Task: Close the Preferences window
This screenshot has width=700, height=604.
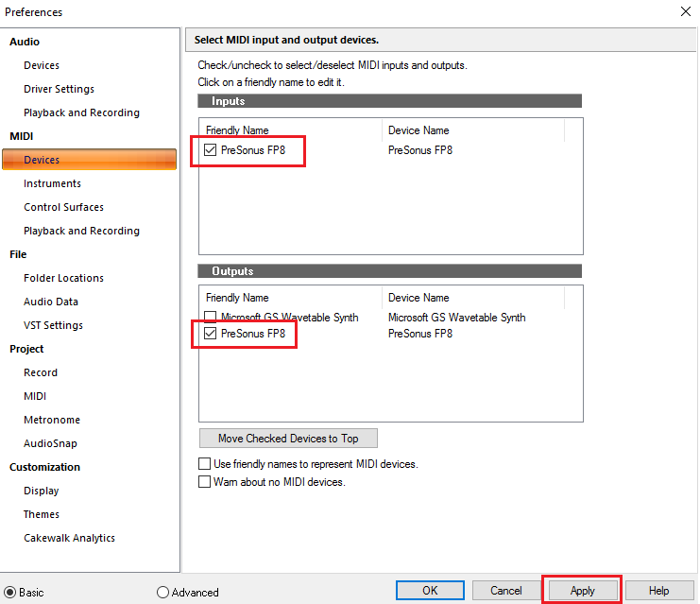Action: (686, 11)
